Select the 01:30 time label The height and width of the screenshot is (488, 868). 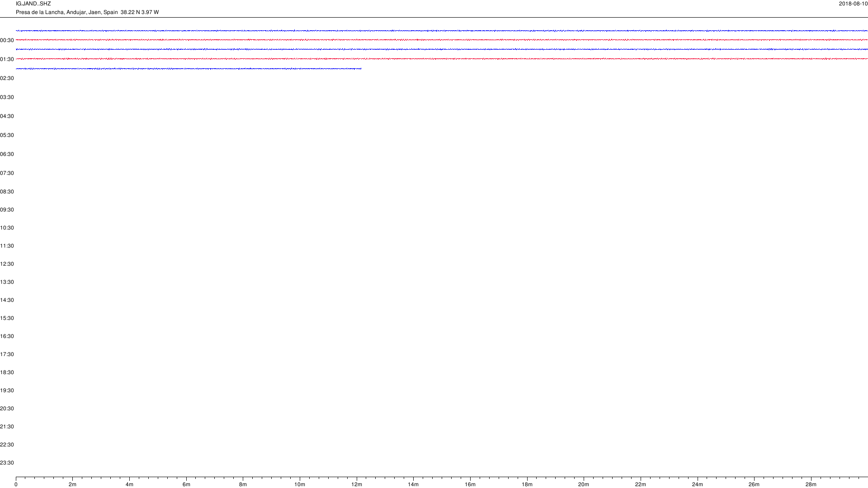(x=7, y=59)
